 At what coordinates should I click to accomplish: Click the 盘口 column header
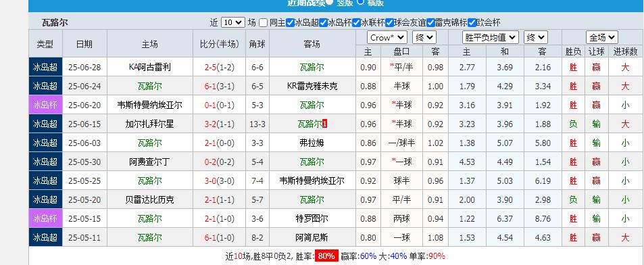coord(401,51)
